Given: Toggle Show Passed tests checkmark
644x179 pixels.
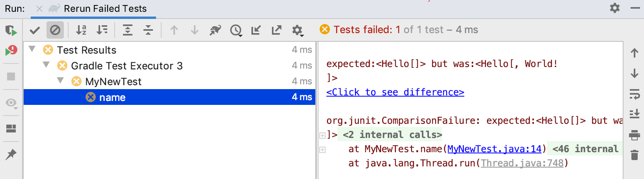Looking at the screenshot, I should point(35,30).
